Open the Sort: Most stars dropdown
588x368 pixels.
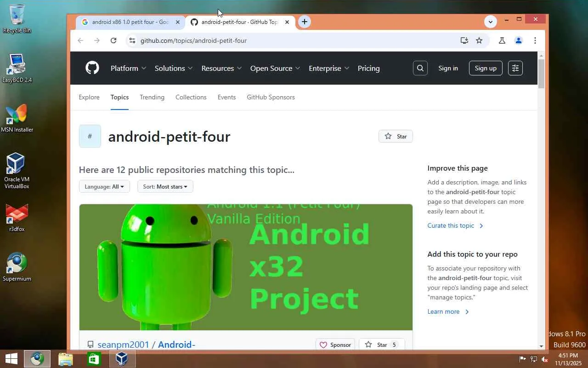tap(165, 186)
